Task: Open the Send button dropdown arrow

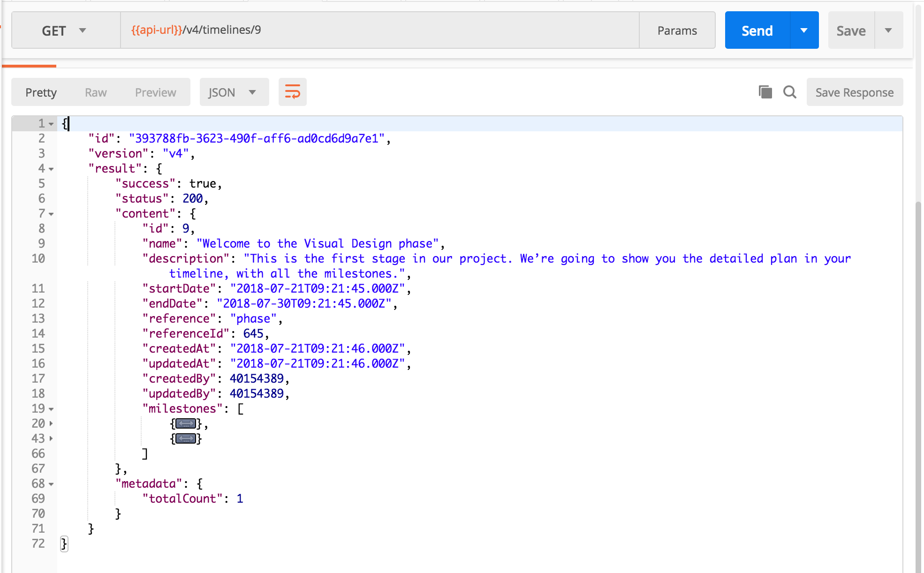Action: tap(804, 30)
